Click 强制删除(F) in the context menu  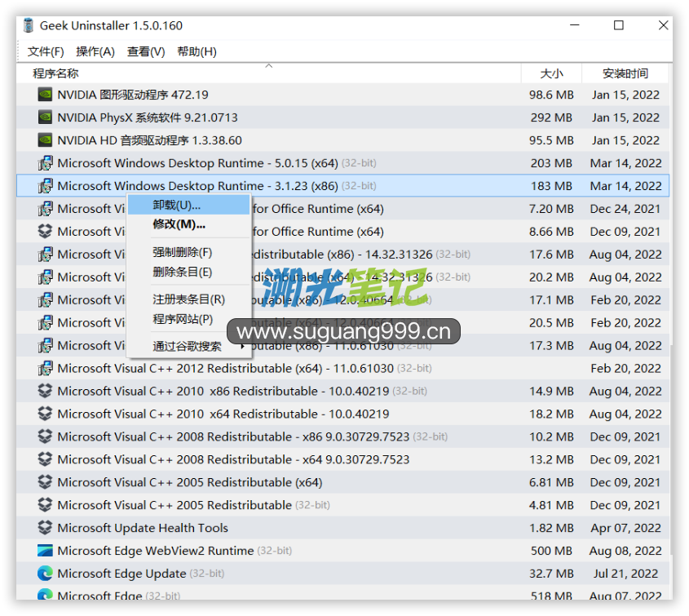(x=182, y=252)
